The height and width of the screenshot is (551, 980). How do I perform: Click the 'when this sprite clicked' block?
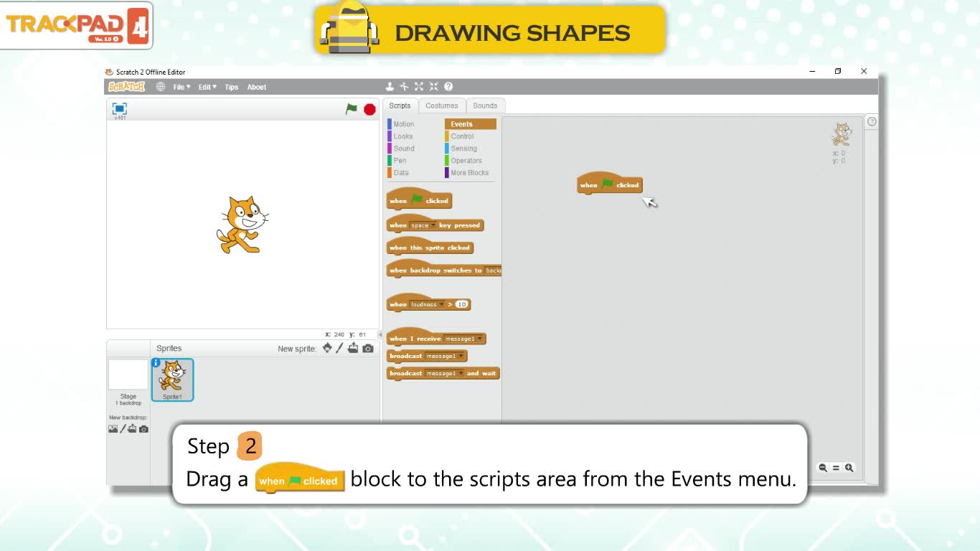[430, 246]
